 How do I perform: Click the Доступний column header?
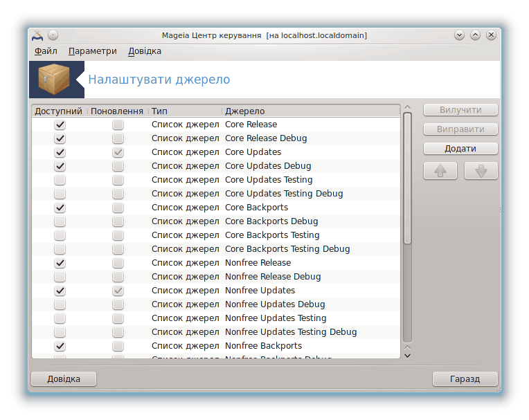59,111
